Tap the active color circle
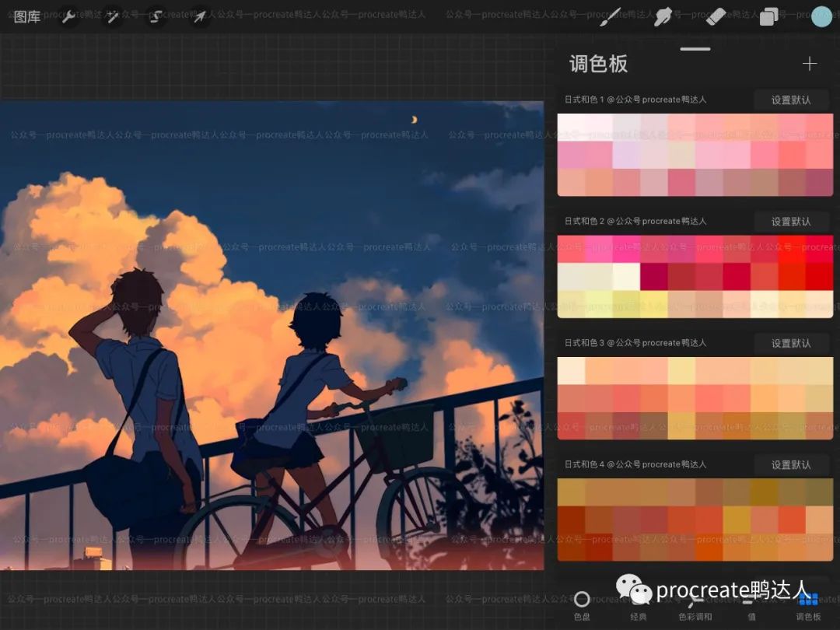Viewport: 840px width, 630px height. pos(821,16)
